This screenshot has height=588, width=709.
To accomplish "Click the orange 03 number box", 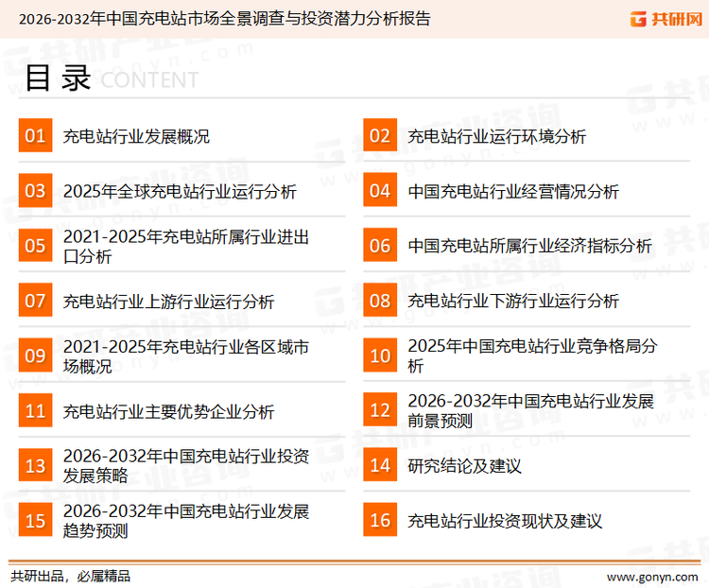I will 35,190.
